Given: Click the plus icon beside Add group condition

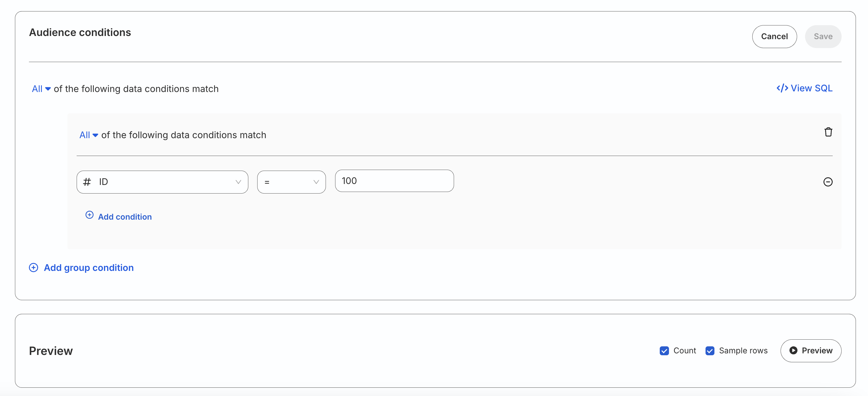Looking at the screenshot, I should click(33, 267).
